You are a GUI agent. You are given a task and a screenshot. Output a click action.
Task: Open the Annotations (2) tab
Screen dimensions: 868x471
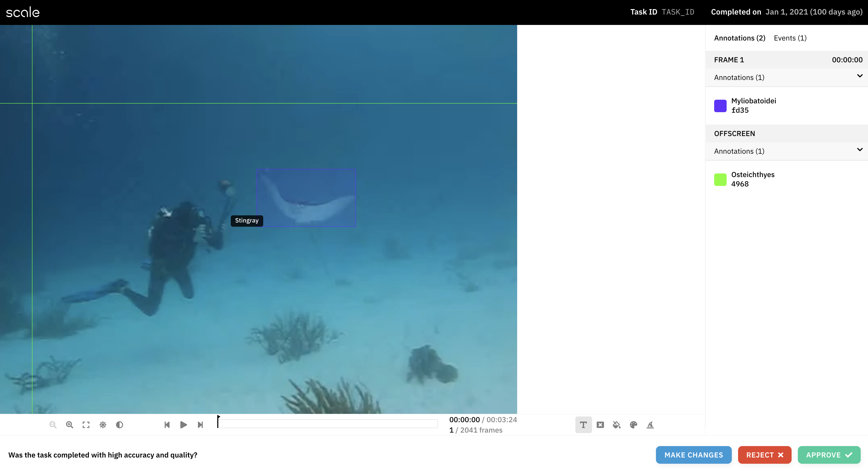pyautogui.click(x=739, y=38)
